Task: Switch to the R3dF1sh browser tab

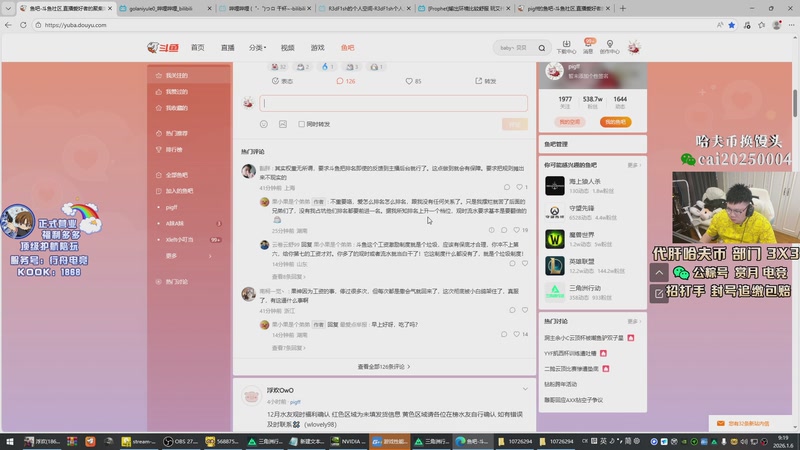Action: (x=365, y=8)
